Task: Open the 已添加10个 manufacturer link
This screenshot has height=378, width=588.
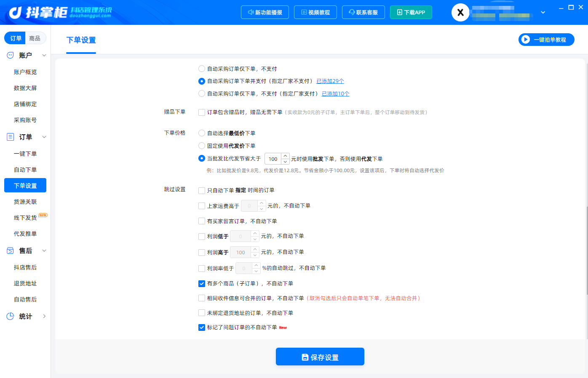Action: [x=336, y=94]
